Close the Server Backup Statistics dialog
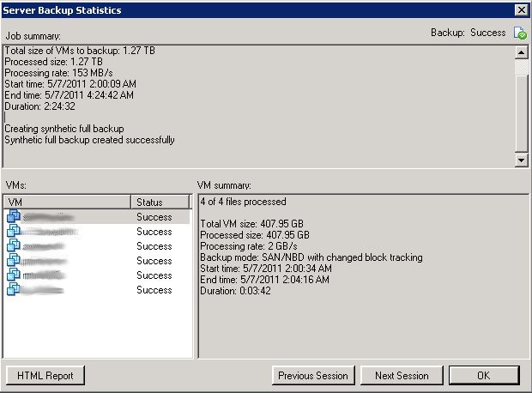The image size is (532, 393). [x=520, y=10]
